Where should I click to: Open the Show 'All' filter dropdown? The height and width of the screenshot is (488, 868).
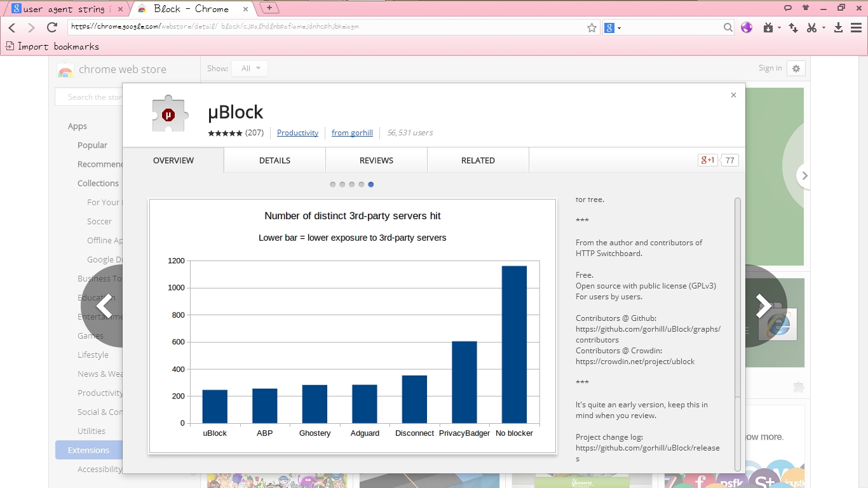(250, 69)
